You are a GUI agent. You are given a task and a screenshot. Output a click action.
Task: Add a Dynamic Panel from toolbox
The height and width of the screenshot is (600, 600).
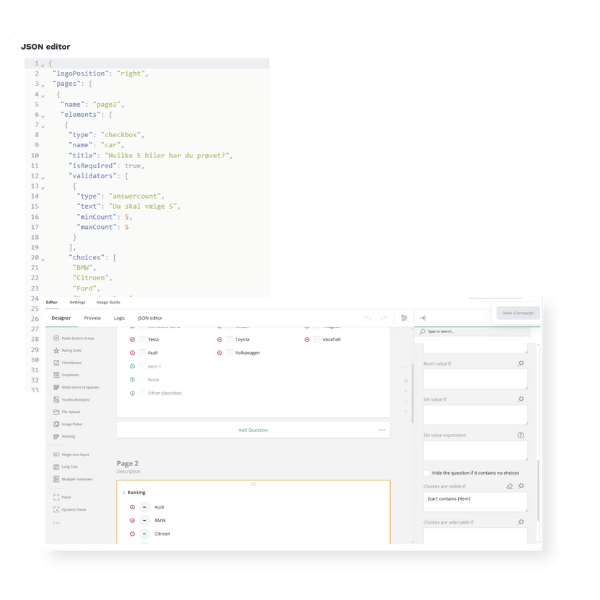70,510
